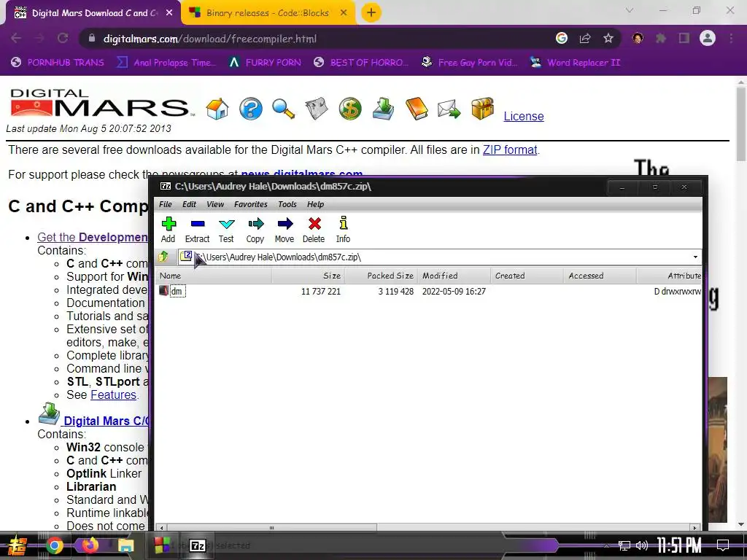The image size is (747, 560).
Task: Sort by Size column header
Action: click(x=308, y=276)
